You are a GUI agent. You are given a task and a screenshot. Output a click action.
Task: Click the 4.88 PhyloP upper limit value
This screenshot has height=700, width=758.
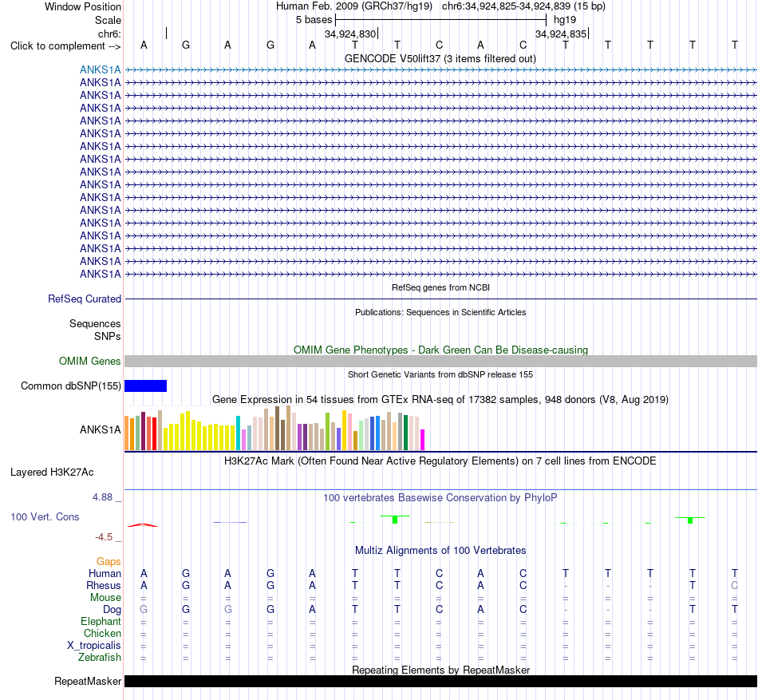point(102,497)
